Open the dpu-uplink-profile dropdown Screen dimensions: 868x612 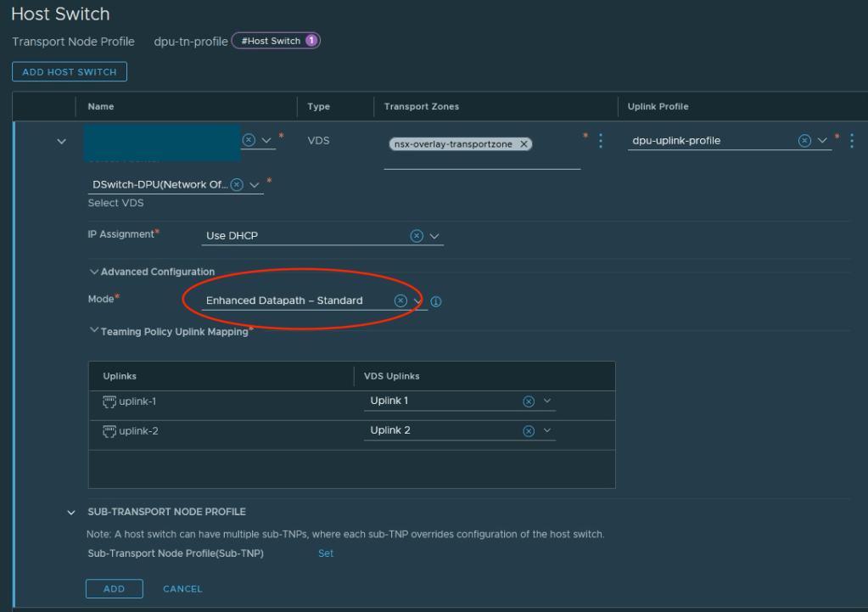point(822,141)
